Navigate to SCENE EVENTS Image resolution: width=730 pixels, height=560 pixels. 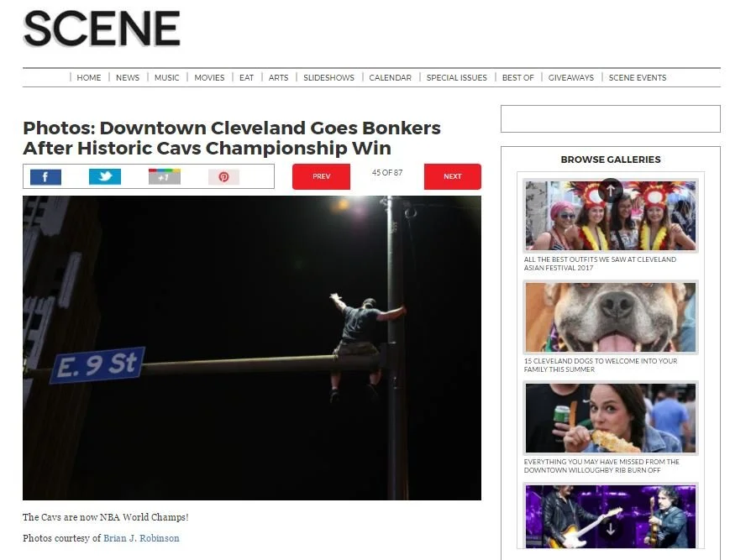pyautogui.click(x=638, y=78)
